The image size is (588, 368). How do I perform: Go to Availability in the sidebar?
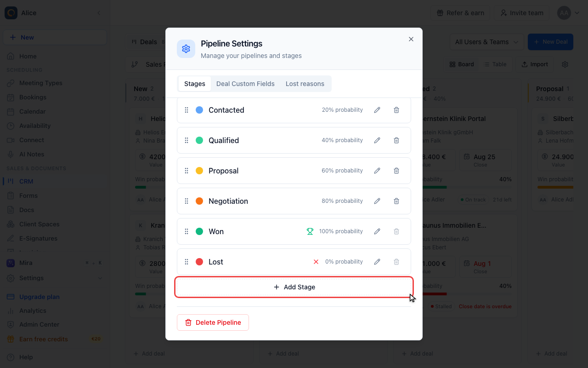[x=55, y=126]
